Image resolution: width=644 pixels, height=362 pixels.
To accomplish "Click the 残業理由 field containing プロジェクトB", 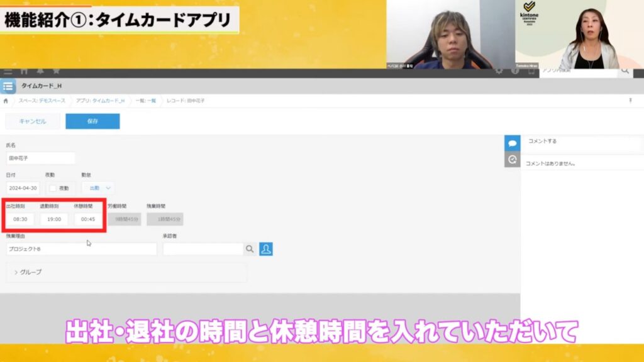I will click(82, 249).
